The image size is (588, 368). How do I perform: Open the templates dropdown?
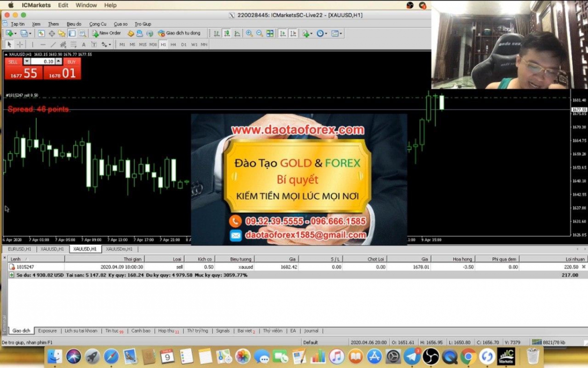pos(337,33)
